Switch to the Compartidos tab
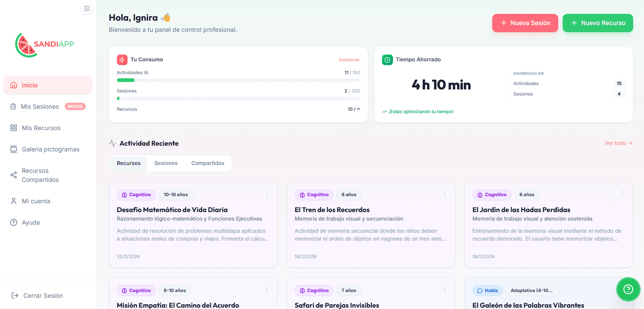This screenshot has height=309, width=644. (207, 163)
